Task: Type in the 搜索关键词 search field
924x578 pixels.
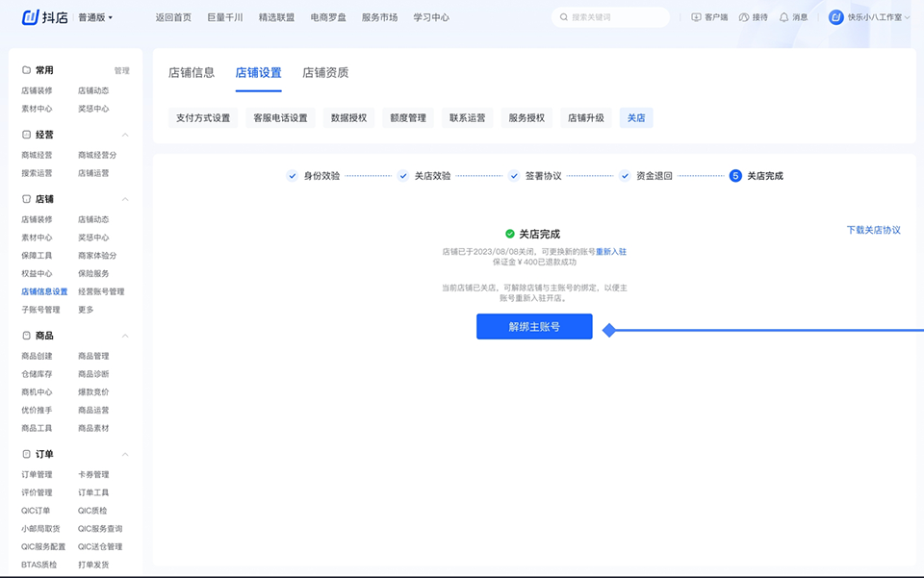Action: [616, 17]
